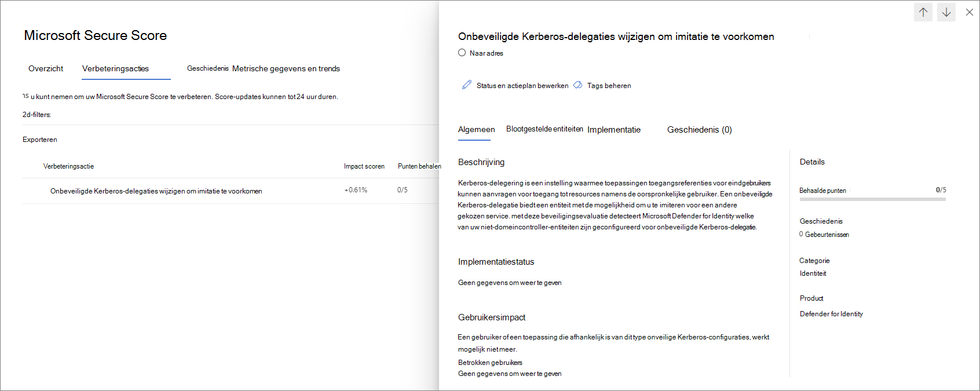Click the Behaalde punten progress bar
The width and height of the screenshot is (980, 391).
(872, 199)
